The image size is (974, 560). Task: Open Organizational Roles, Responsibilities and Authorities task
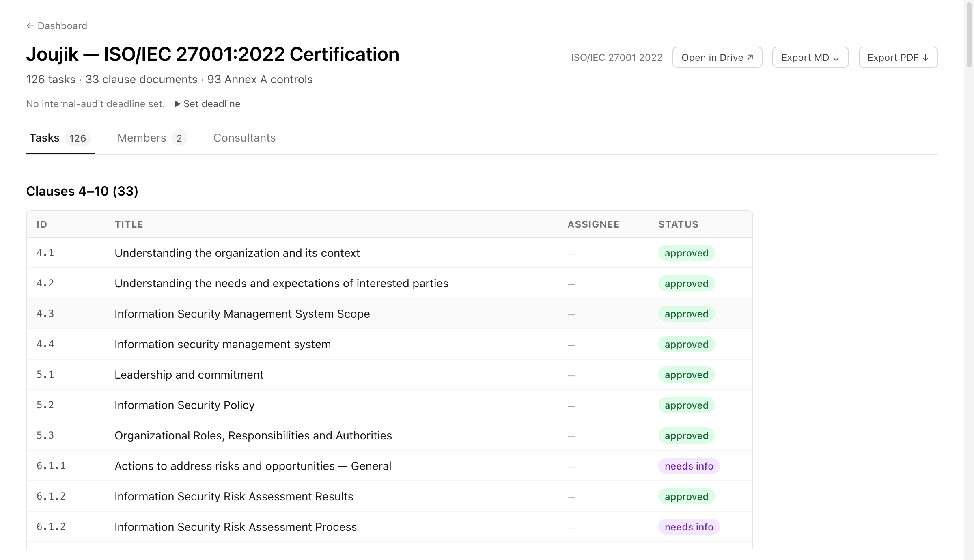click(x=253, y=435)
